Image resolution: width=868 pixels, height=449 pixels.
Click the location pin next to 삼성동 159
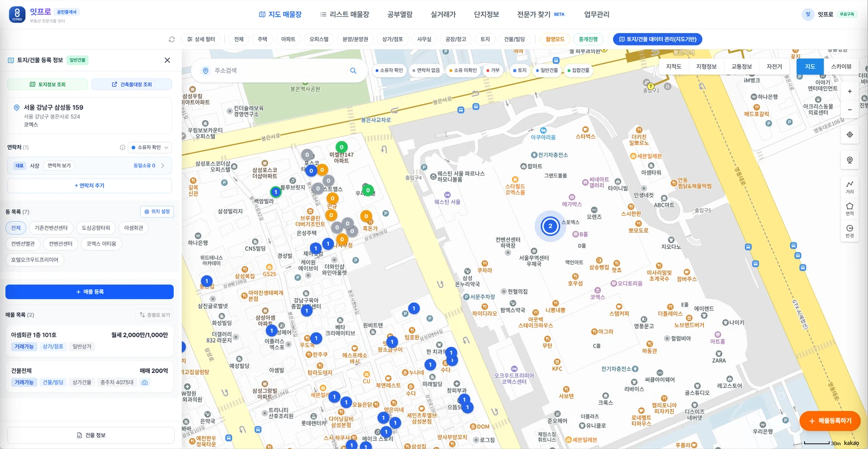(x=17, y=107)
